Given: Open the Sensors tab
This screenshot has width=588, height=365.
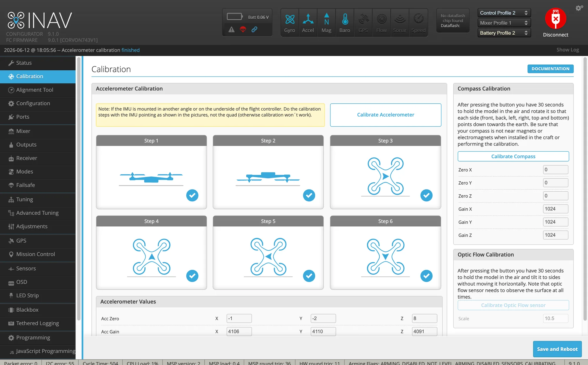Looking at the screenshot, I should [x=38, y=268].
